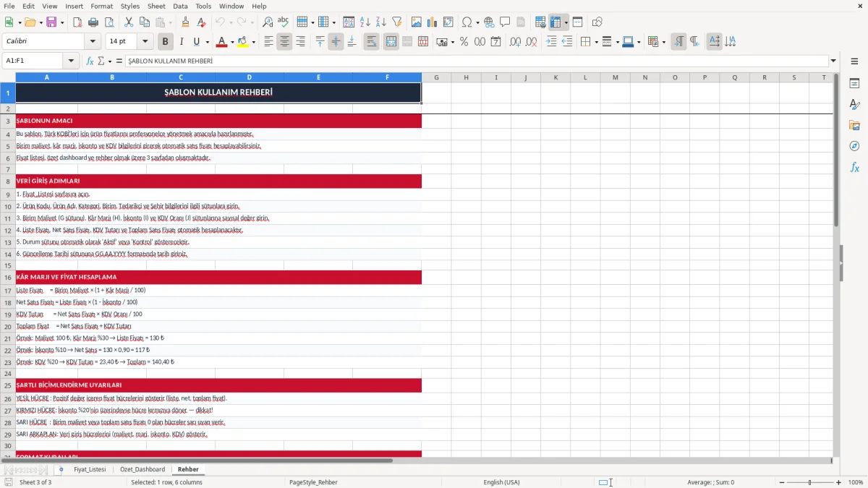This screenshot has width=868, height=488.
Task: Open Print Preview via toolbar icon
Action: (x=109, y=22)
